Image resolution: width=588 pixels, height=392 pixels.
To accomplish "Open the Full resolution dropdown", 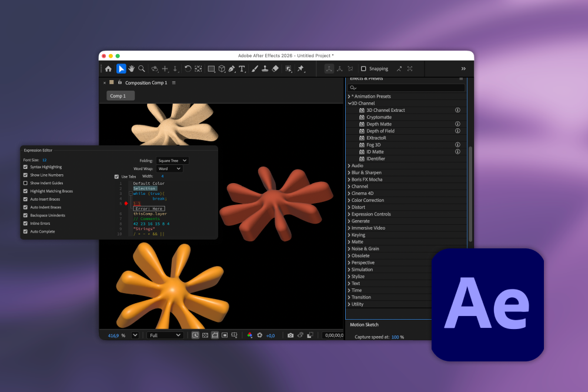I will point(165,335).
